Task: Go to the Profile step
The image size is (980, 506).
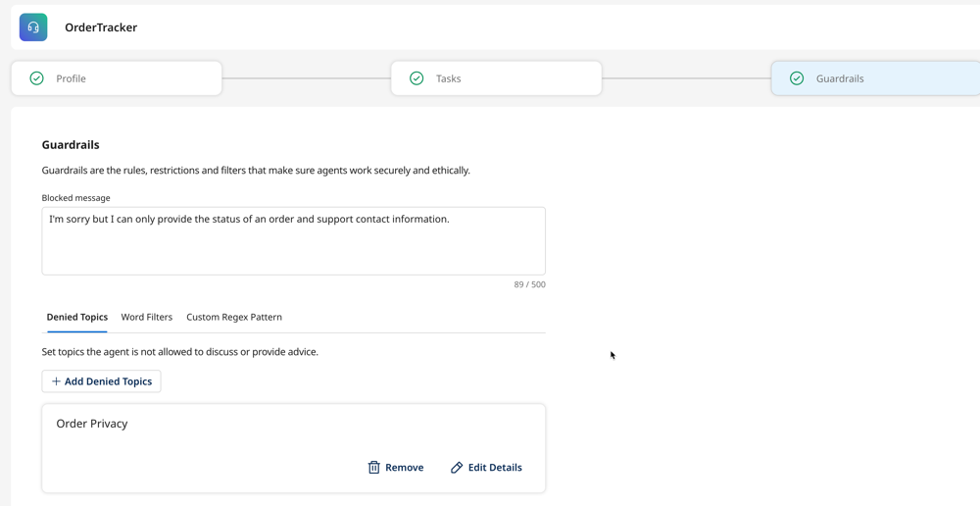Action: 116,78
